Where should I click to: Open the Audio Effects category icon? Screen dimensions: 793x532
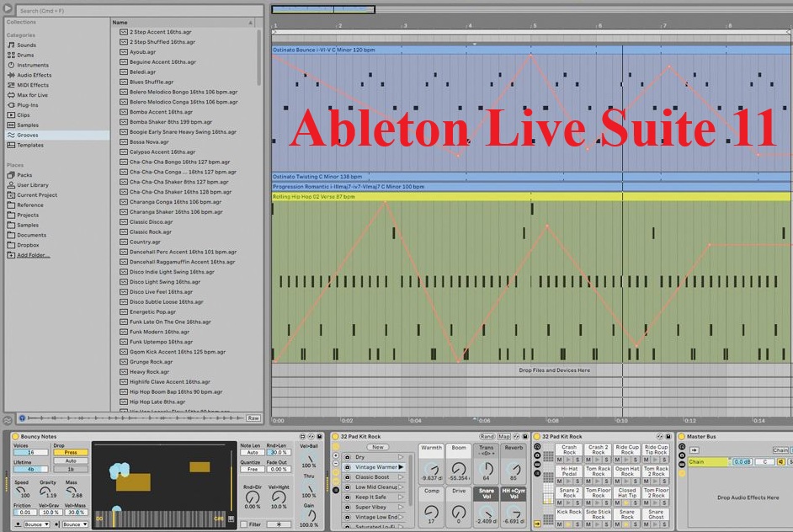tap(12, 75)
